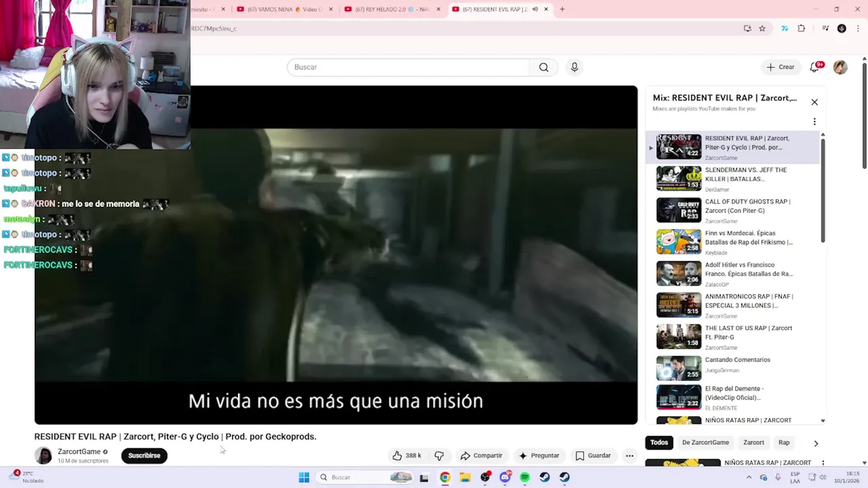868x488 pixels.
Task: Open Chrome media controls icon
Action: [825, 28]
